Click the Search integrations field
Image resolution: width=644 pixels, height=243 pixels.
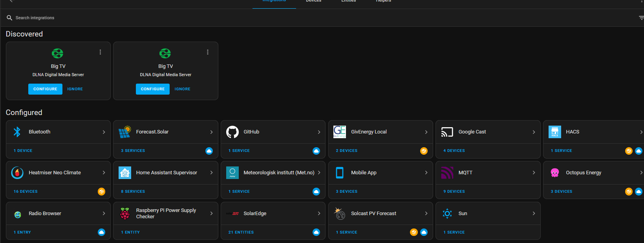tap(322, 18)
